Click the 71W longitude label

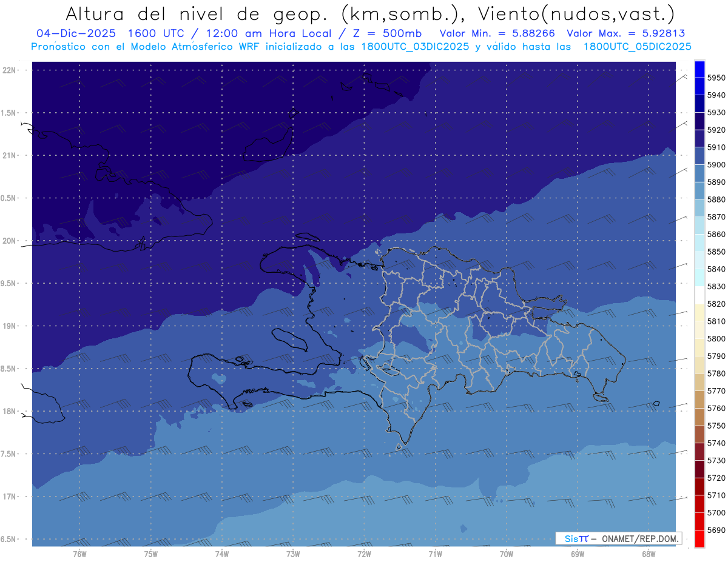(435, 554)
